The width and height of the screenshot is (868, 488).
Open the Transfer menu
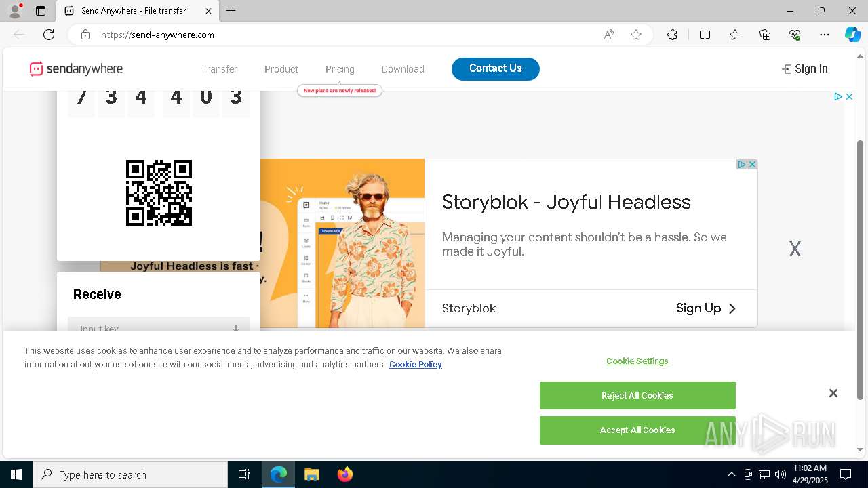tap(220, 69)
